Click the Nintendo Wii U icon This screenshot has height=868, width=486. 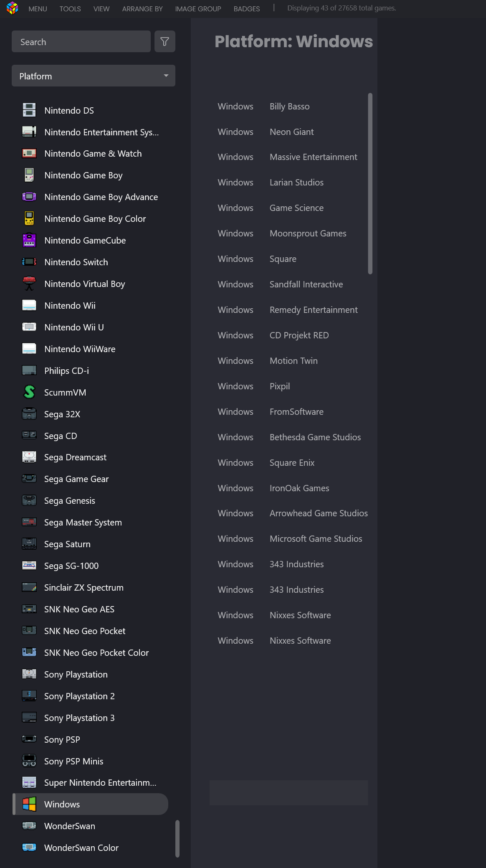click(29, 327)
